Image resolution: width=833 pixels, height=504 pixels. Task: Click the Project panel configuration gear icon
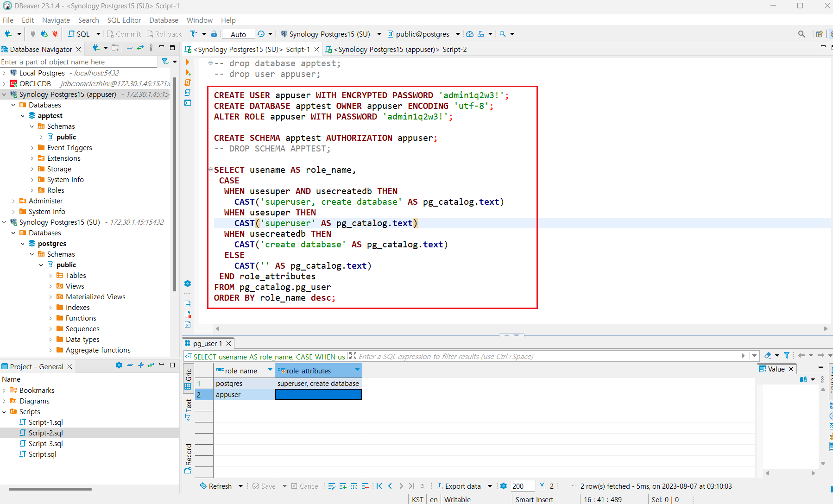click(x=119, y=365)
